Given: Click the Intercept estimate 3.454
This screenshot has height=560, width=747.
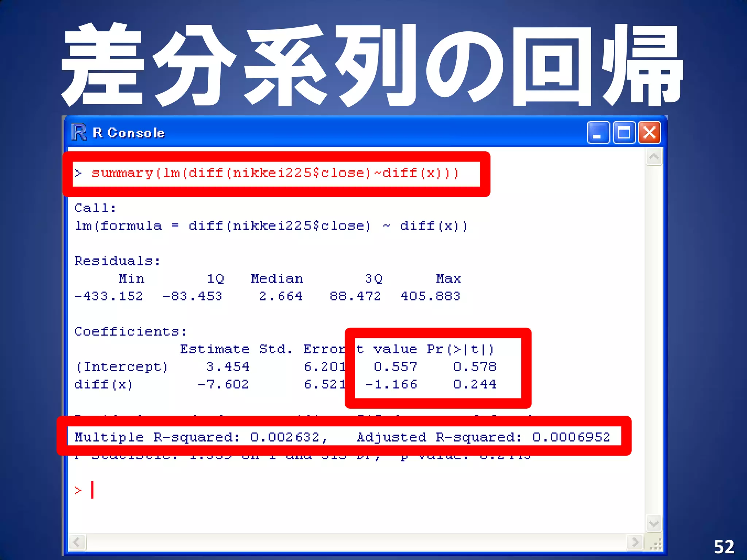Looking at the screenshot, I should coord(228,367).
